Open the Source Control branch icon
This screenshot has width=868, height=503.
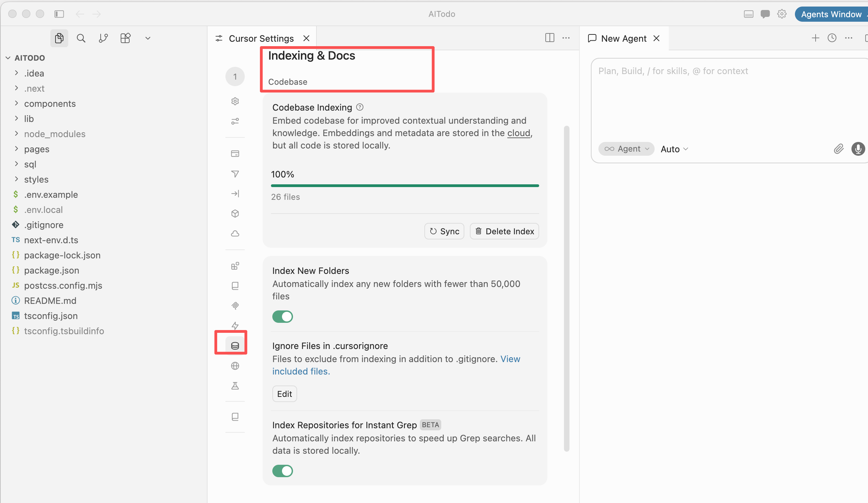click(103, 38)
